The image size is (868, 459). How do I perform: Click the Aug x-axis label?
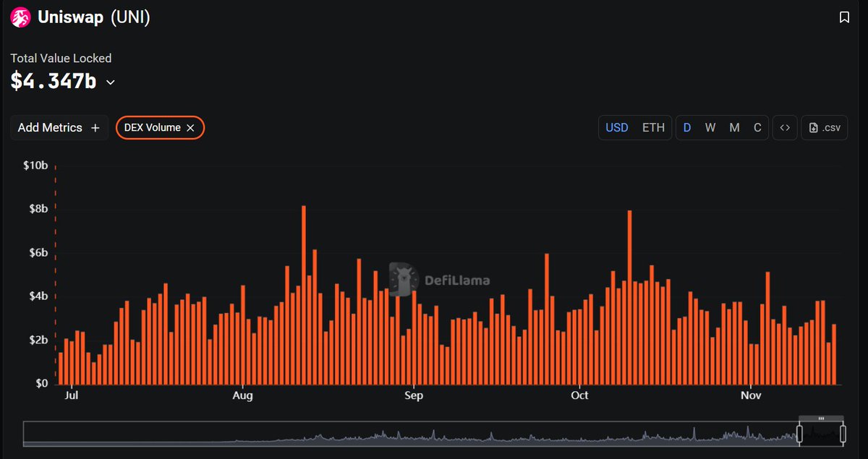pyautogui.click(x=243, y=395)
